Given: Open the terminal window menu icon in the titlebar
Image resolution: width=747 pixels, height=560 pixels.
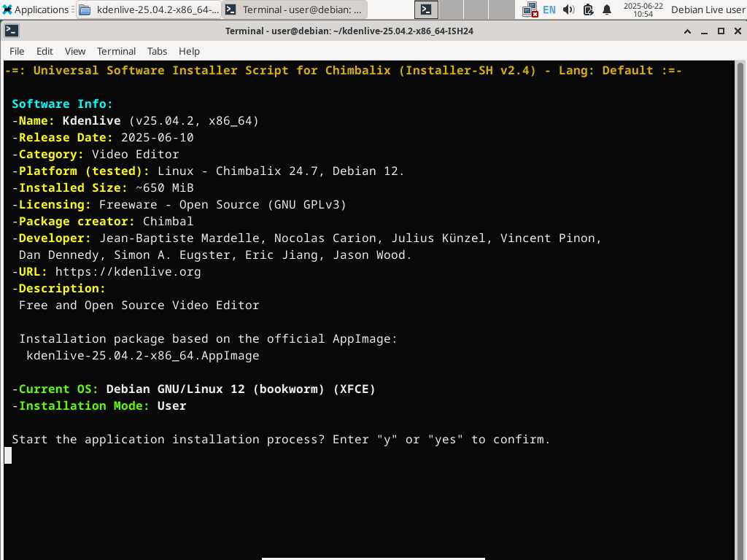Looking at the screenshot, I should coord(12,31).
